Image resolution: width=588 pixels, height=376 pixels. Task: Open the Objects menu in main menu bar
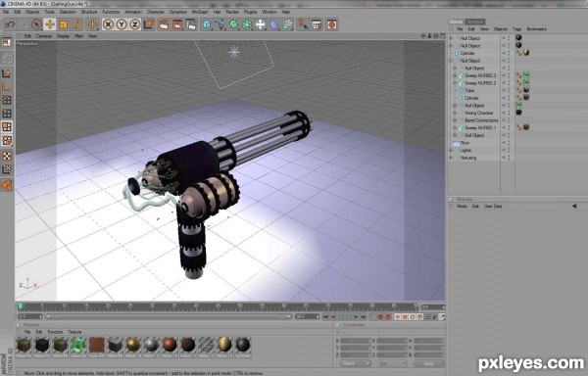tap(32, 12)
